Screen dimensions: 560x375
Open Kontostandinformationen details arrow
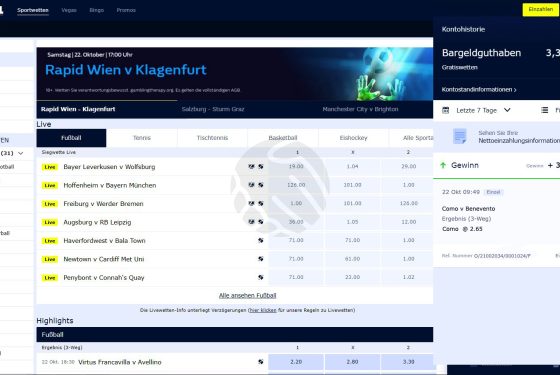(515, 90)
